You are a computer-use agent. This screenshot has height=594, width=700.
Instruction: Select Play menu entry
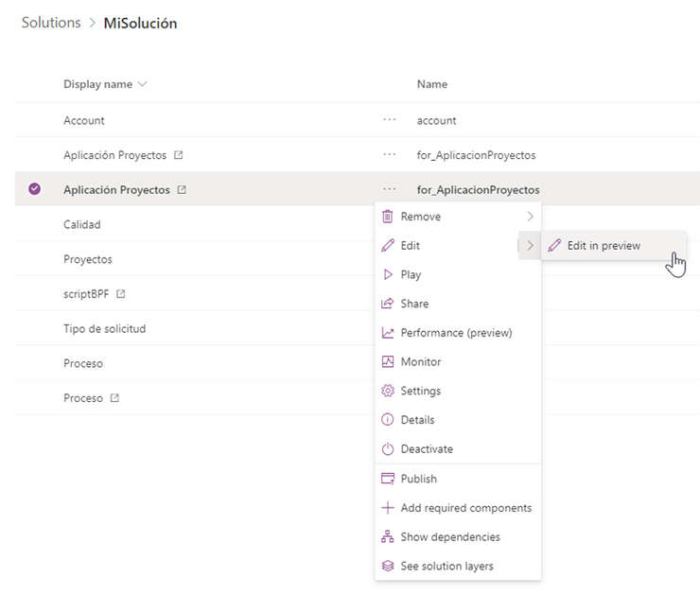click(458, 274)
